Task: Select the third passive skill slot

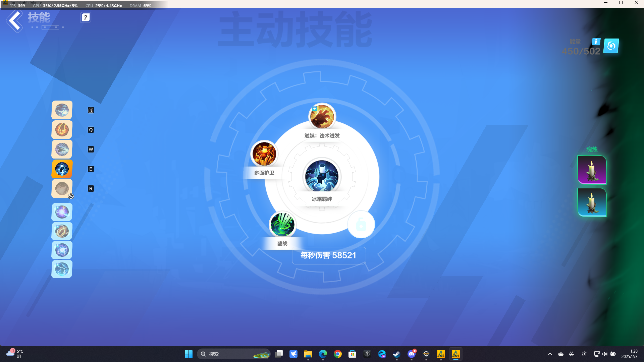Action: (62, 250)
